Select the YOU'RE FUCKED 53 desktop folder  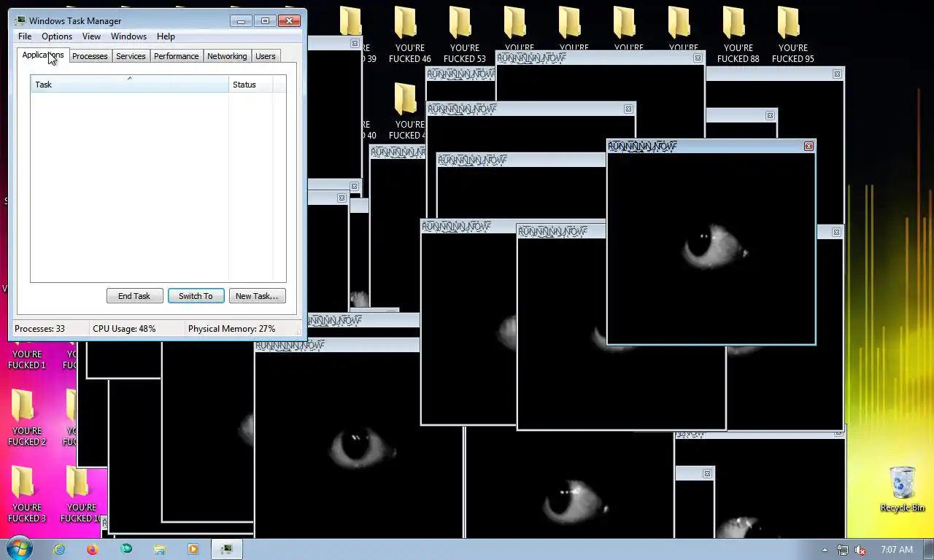click(x=464, y=34)
